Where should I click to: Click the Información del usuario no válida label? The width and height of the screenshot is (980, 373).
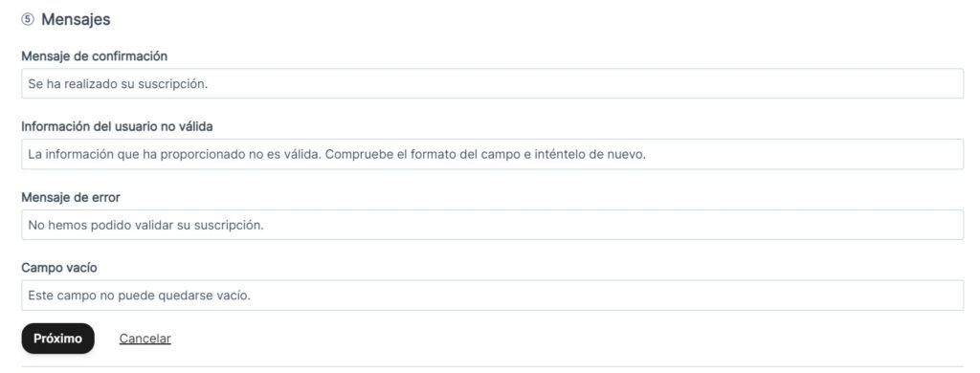(117, 127)
